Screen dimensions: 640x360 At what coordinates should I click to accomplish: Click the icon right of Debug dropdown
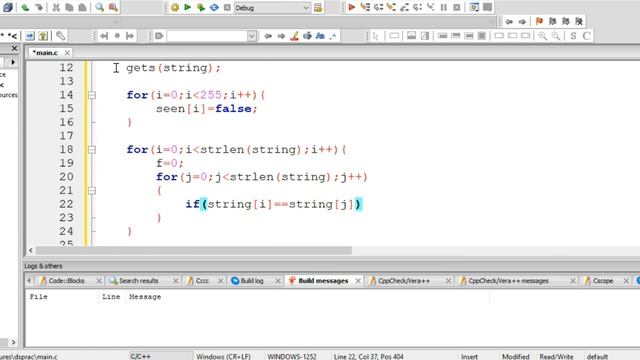(x=318, y=7)
